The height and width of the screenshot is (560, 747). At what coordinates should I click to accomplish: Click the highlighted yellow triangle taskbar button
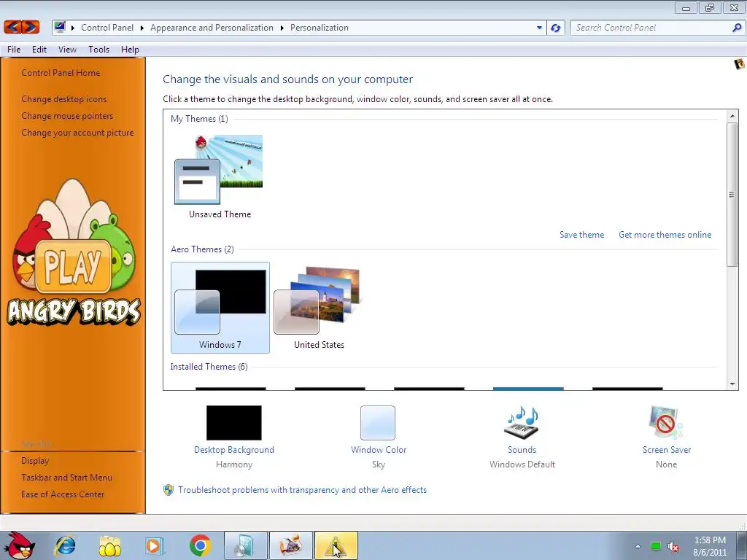[336, 545]
